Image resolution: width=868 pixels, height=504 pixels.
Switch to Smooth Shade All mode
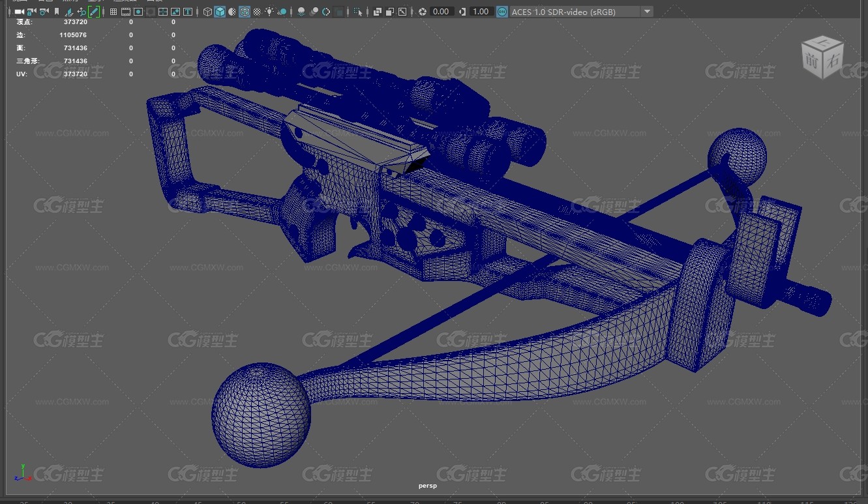[x=220, y=12]
